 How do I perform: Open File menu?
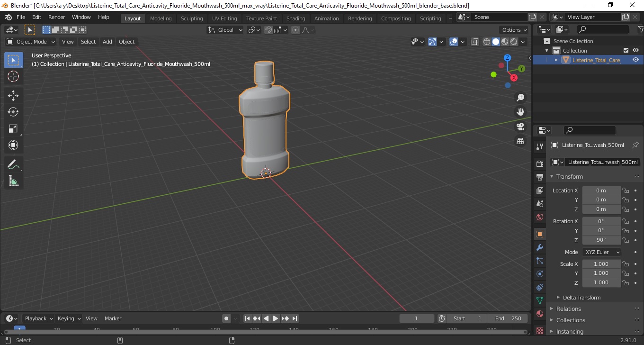click(21, 17)
